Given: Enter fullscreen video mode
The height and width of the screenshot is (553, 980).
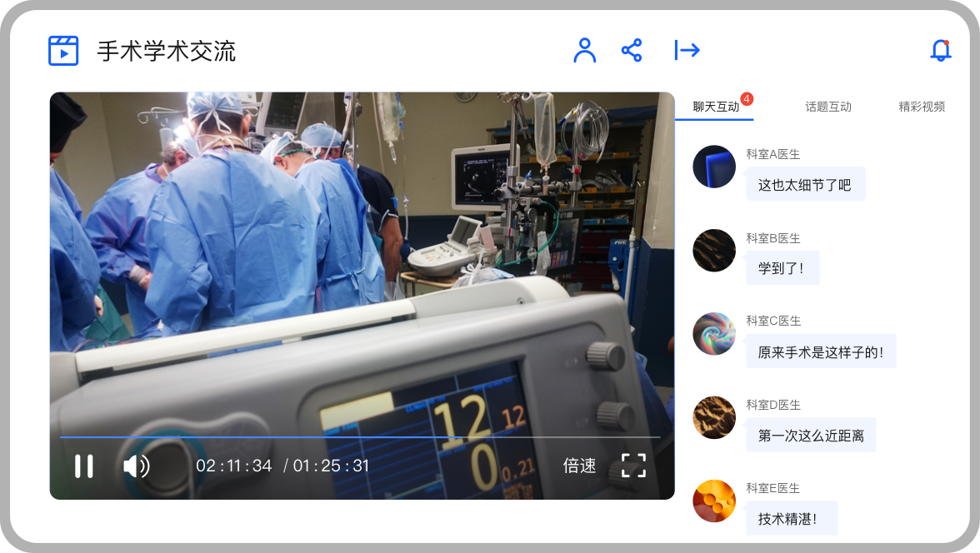Looking at the screenshot, I should 633,466.
